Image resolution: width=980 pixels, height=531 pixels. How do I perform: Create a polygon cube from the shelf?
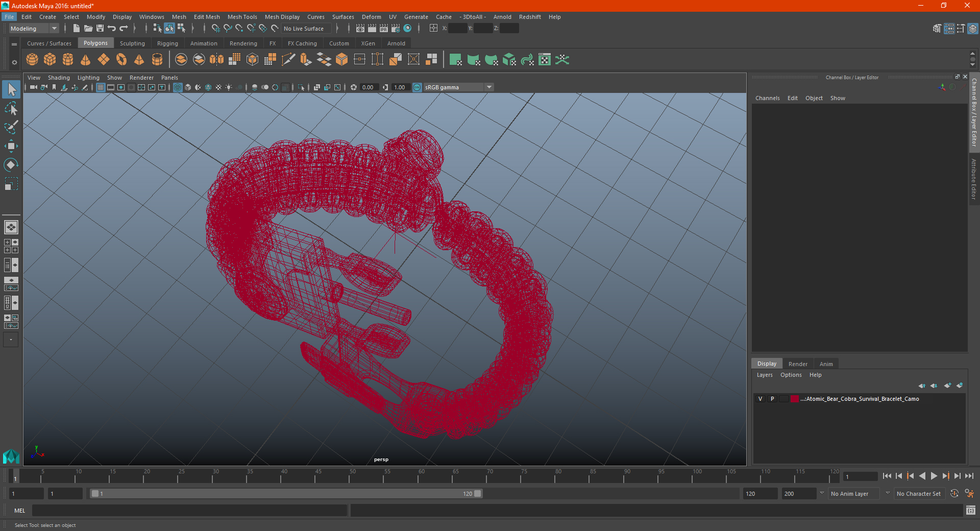[50, 60]
